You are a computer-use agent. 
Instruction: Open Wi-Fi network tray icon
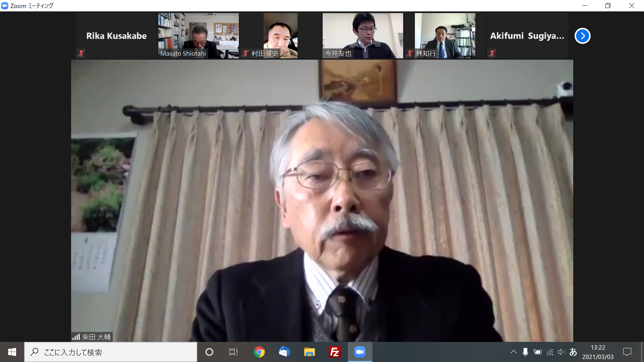(x=550, y=352)
